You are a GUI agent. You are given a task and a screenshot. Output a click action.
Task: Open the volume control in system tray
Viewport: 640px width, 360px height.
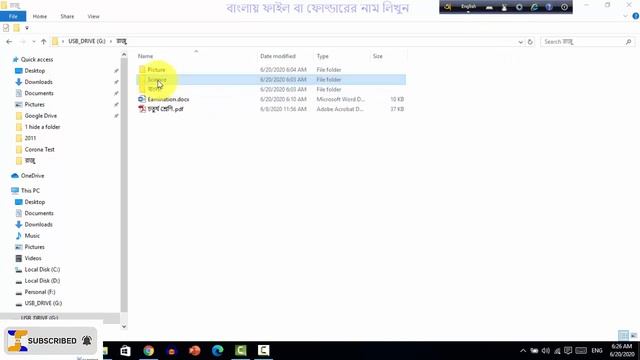tap(546, 351)
